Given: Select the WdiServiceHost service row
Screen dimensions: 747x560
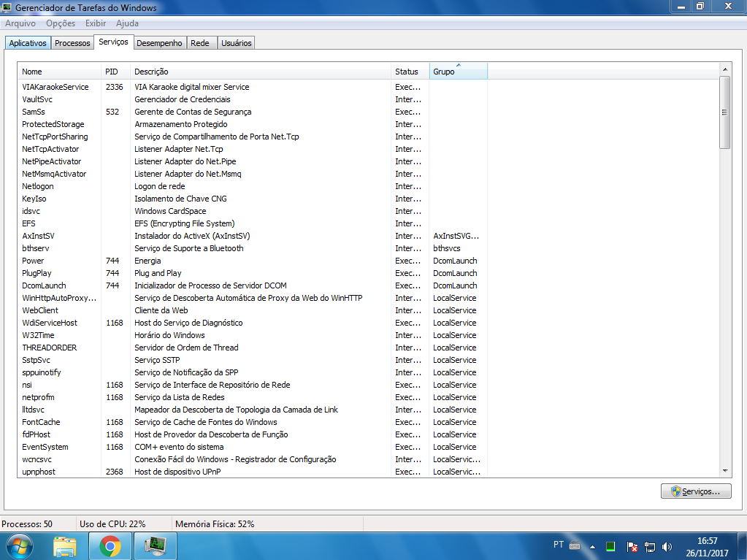Looking at the screenshot, I should click(253, 322).
